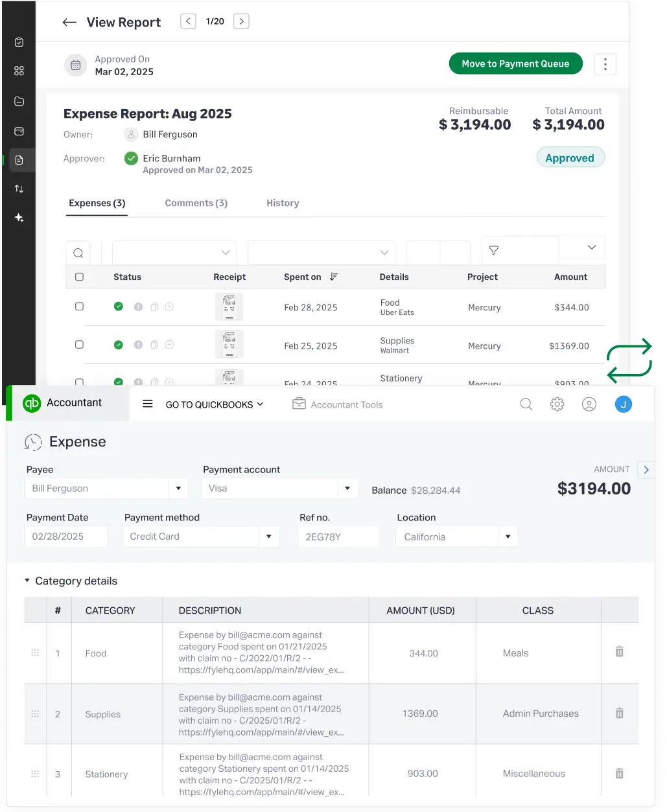Click the sparkle icon in the left sidebar
Screen dimensions: 667x812
(19, 218)
